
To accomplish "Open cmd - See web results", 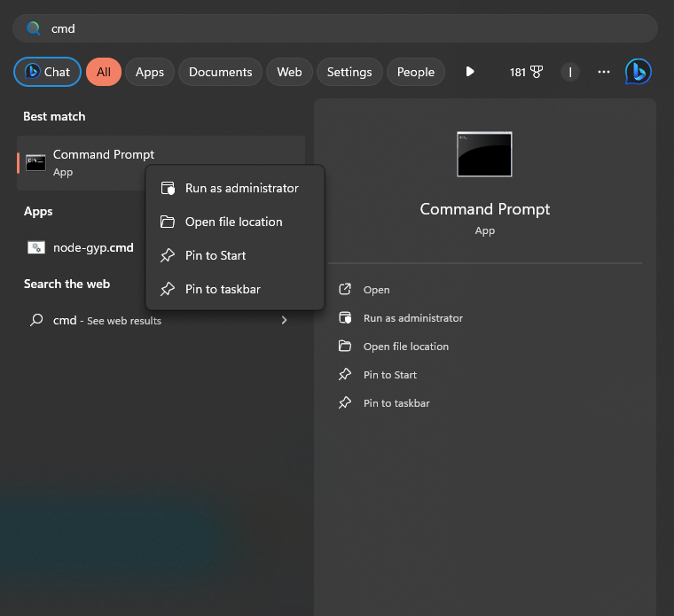I will click(161, 321).
